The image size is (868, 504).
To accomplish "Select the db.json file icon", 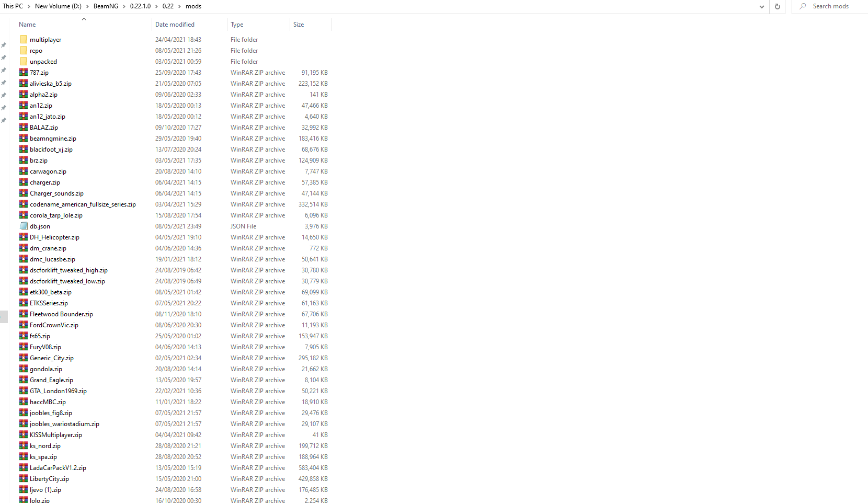I will (24, 226).
